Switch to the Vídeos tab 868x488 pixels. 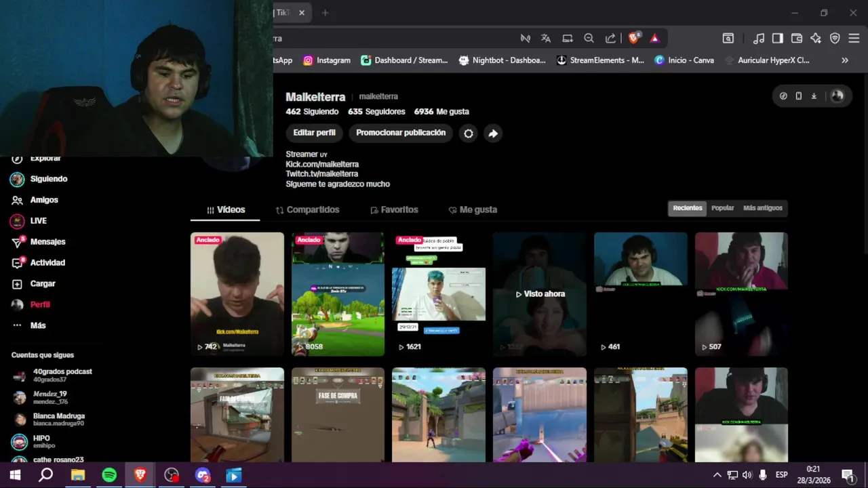coord(225,210)
